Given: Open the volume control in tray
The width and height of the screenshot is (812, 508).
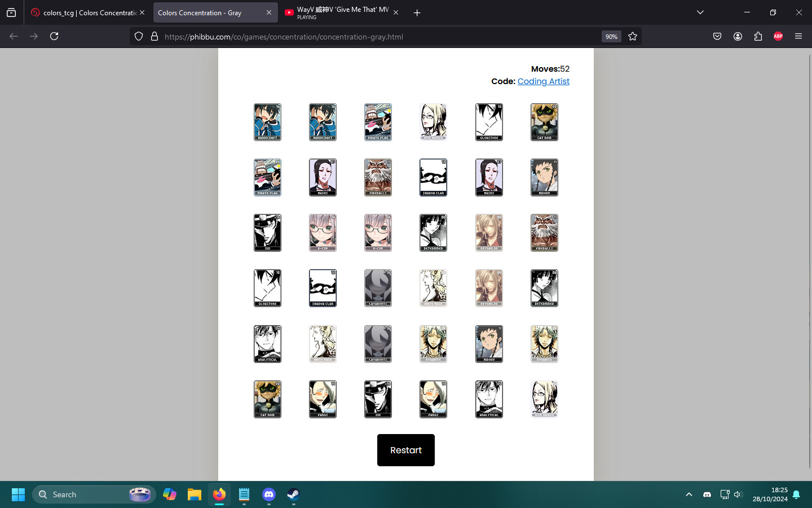Looking at the screenshot, I should [x=738, y=494].
